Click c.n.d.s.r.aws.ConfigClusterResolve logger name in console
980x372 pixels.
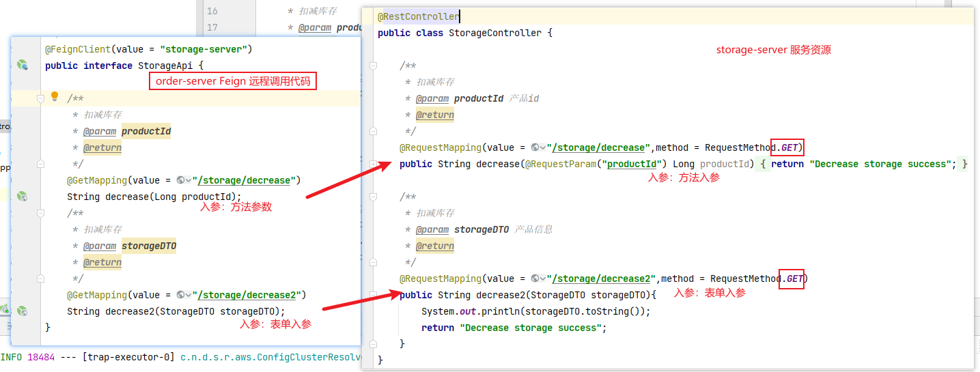click(x=271, y=357)
